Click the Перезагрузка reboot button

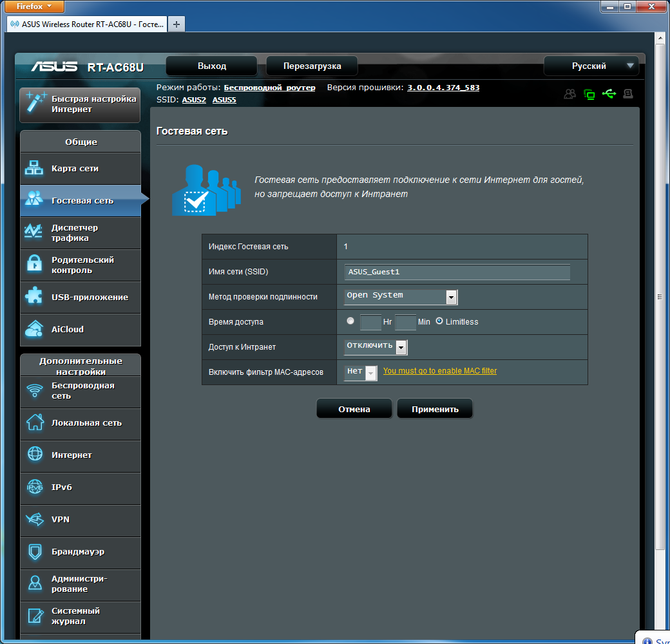[x=312, y=66]
